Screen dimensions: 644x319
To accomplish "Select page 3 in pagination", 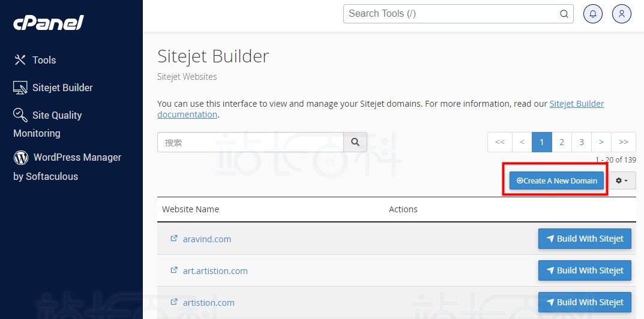I will [582, 142].
